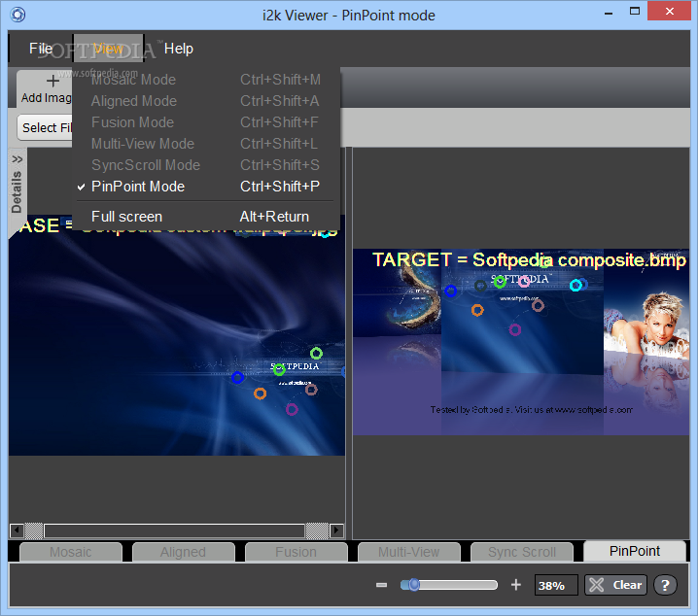Switch to the Mosaic tab
Image resolution: width=698 pixels, height=616 pixels.
pyautogui.click(x=71, y=552)
